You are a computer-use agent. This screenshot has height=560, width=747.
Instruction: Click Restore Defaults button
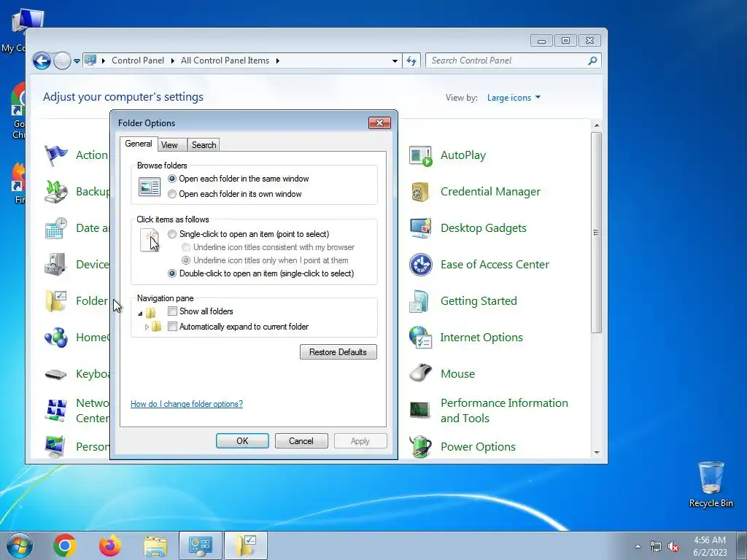pos(338,352)
